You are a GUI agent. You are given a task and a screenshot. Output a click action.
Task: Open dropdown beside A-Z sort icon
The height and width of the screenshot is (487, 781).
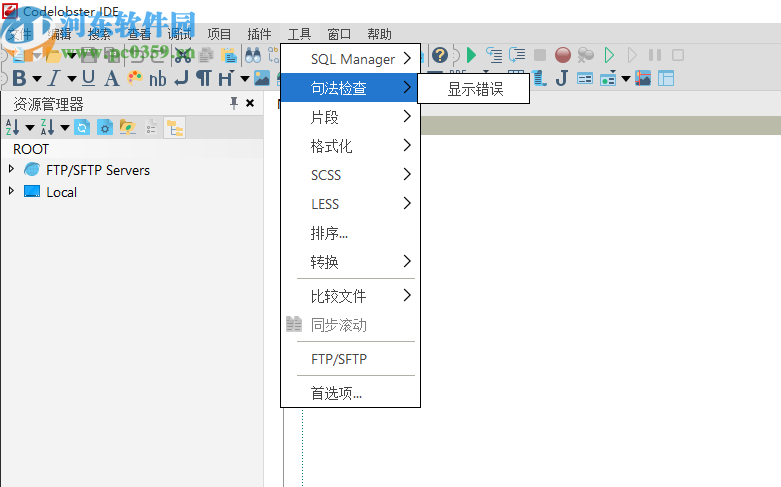30,128
